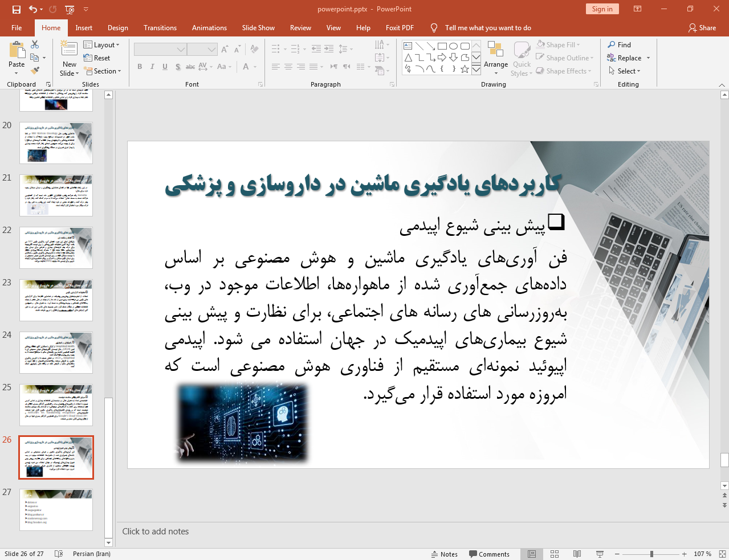Viewport: 729px width, 560px height.
Task: Open the File menu
Action: [17, 28]
